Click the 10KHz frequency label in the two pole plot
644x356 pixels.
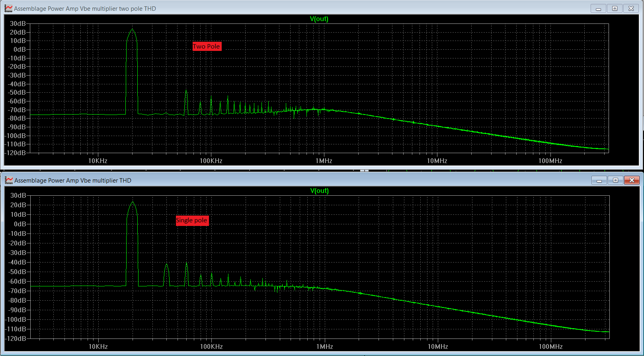98,161
